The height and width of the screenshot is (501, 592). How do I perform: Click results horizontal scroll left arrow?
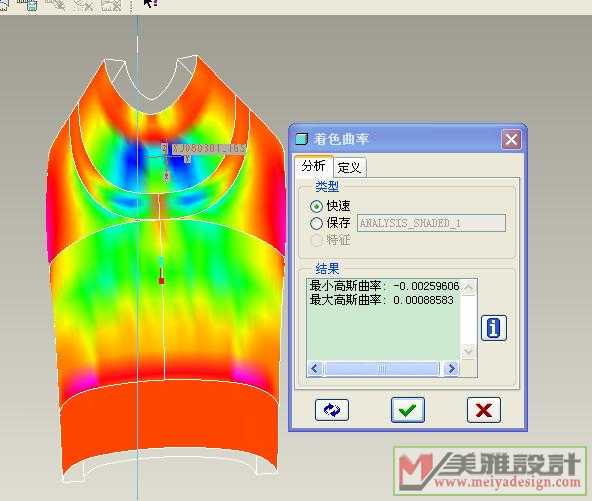click(315, 368)
